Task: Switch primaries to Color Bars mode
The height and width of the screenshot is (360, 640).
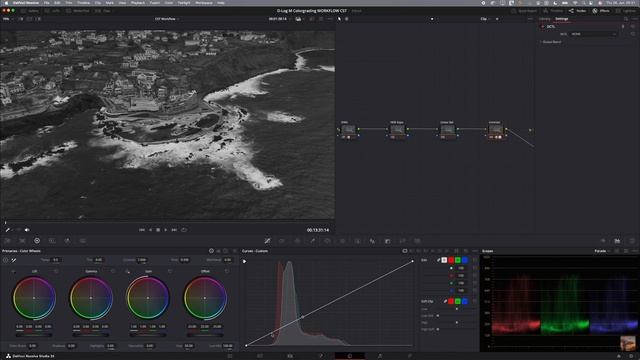Action: click(218, 251)
